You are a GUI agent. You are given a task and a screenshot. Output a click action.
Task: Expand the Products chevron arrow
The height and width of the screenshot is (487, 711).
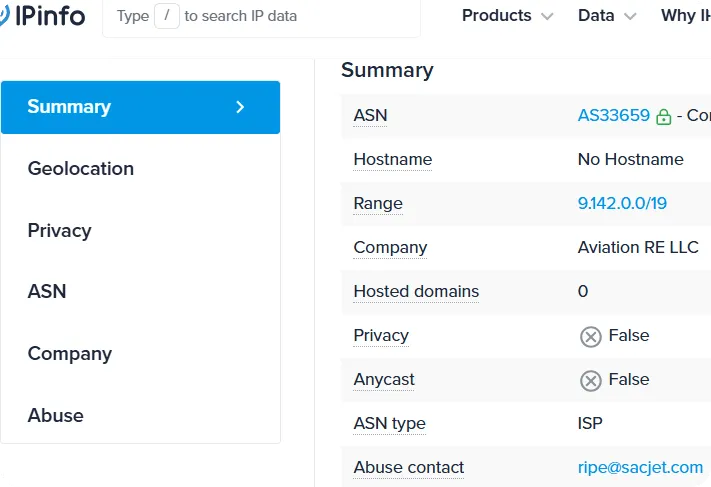point(547,17)
